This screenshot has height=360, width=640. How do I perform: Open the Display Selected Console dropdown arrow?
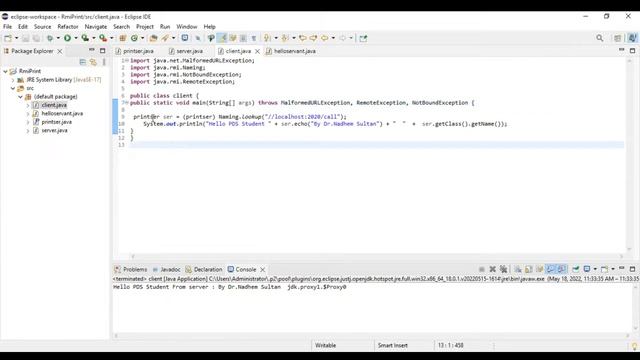[x=595, y=269]
